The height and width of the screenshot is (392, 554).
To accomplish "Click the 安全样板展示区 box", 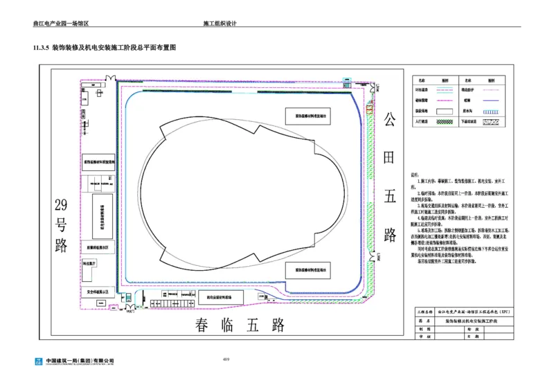I will tap(98, 292).
